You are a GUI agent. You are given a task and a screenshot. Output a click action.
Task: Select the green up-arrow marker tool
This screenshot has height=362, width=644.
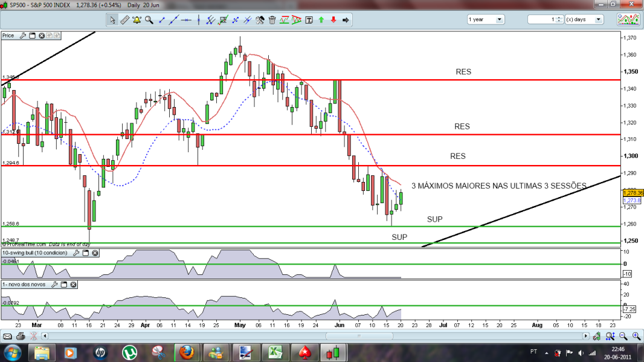[321, 20]
